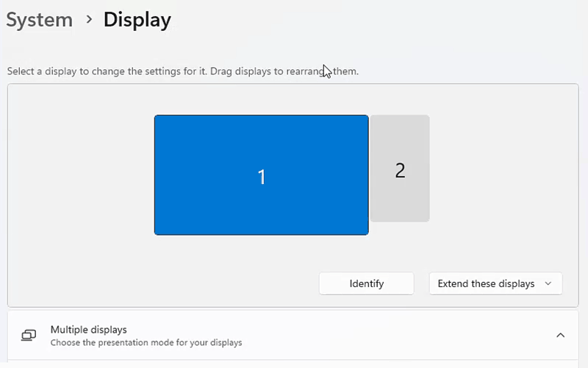Viewport: 588px width, 368px height.
Task: Click the Multiple displays monitor icon
Action: pos(29,336)
